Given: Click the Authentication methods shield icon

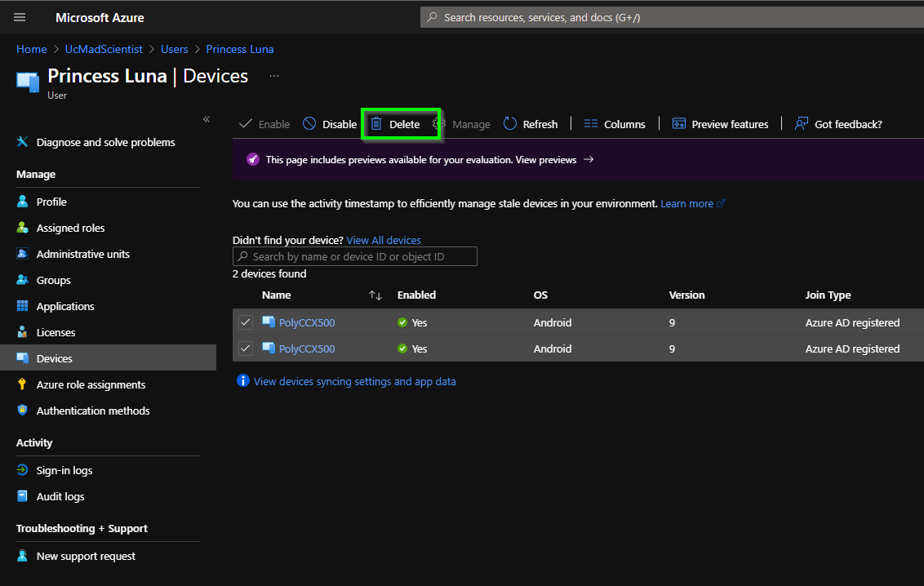Looking at the screenshot, I should 22,411.
